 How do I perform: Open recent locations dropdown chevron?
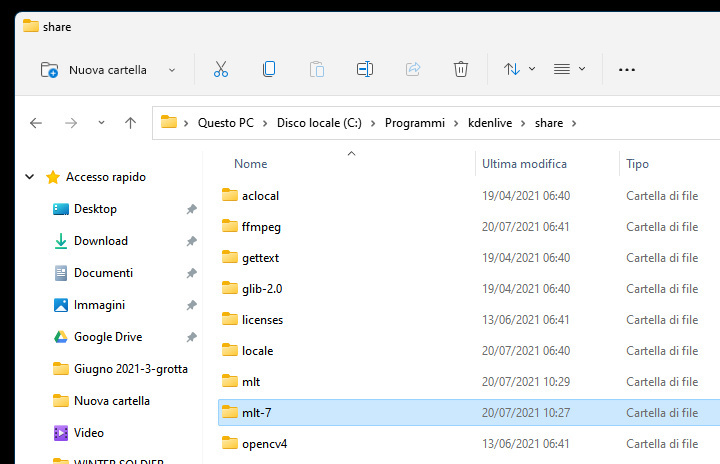(x=101, y=123)
